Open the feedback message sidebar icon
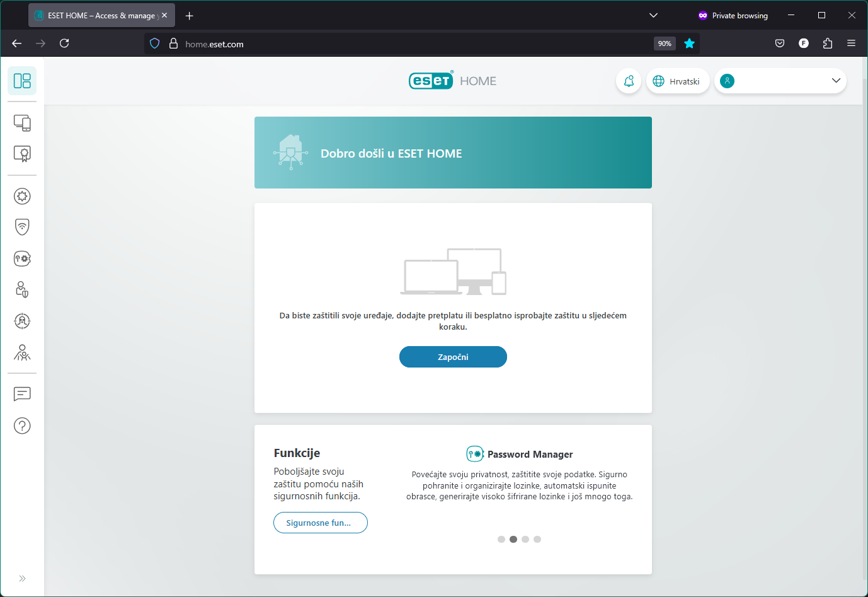Image resolution: width=868 pixels, height=597 pixels. 22,394
